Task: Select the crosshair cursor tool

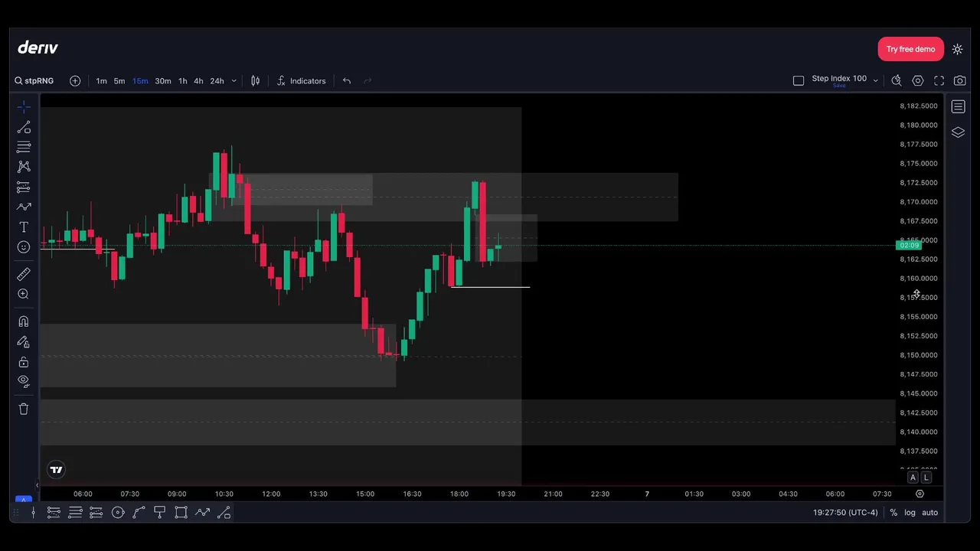Action: coord(24,107)
